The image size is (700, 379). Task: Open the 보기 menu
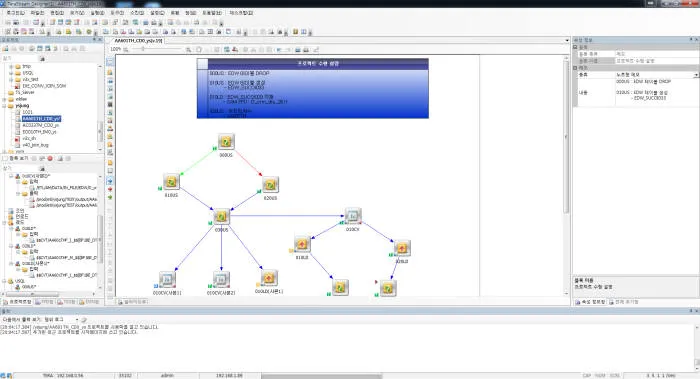tap(77, 13)
